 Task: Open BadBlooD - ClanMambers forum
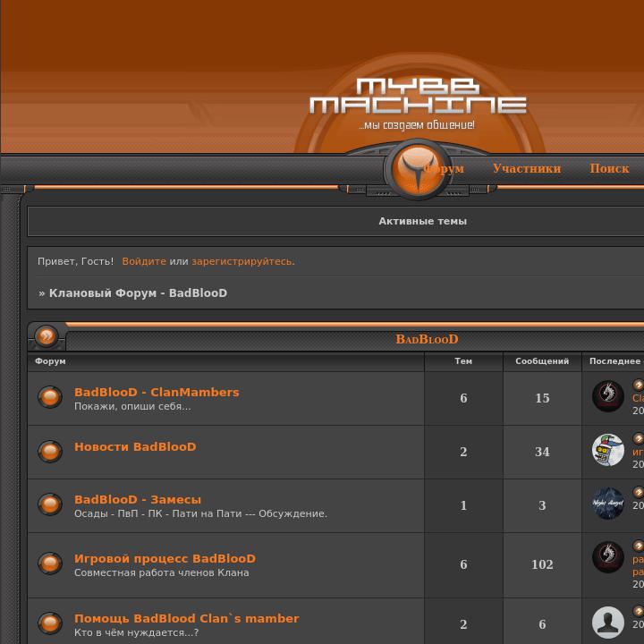pyautogui.click(x=157, y=393)
